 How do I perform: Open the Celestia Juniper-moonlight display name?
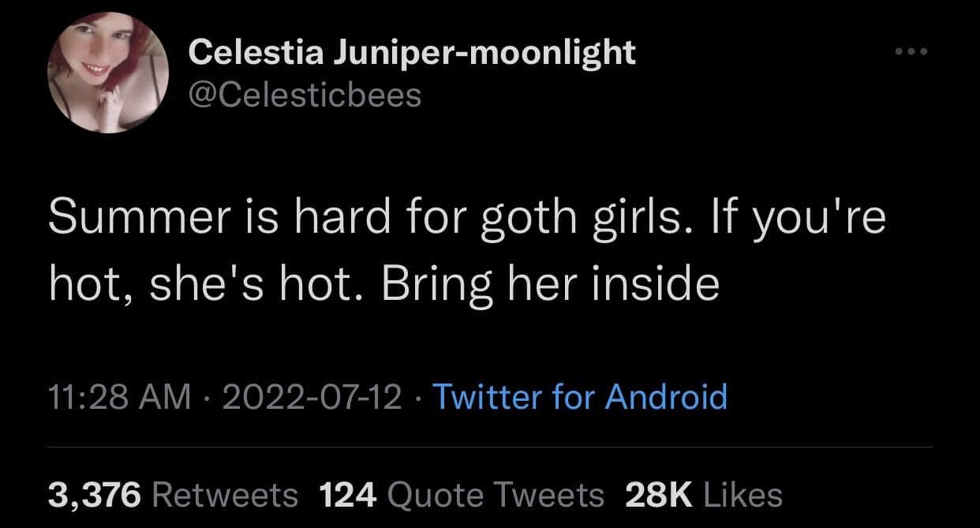click(x=411, y=53)
